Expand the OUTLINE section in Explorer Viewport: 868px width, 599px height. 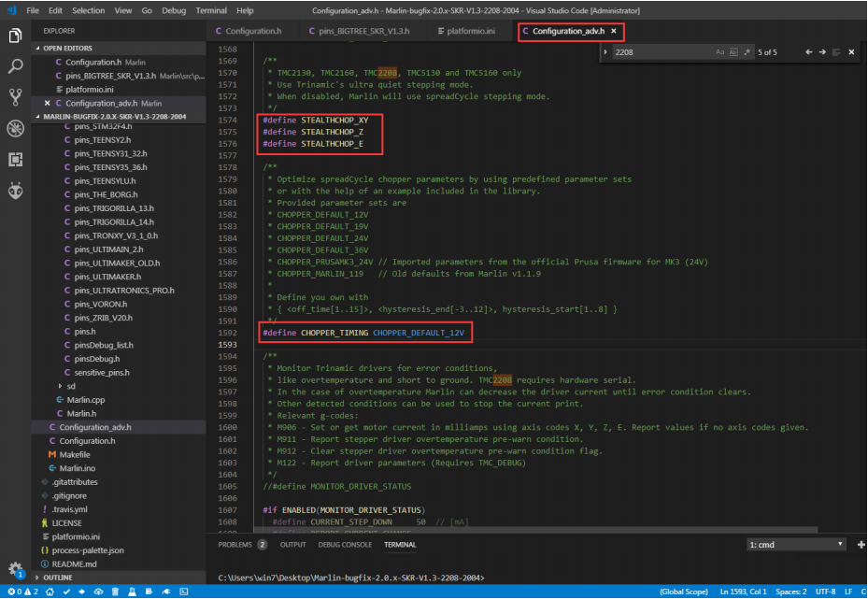pyautogui.click(x=56, y=578)
